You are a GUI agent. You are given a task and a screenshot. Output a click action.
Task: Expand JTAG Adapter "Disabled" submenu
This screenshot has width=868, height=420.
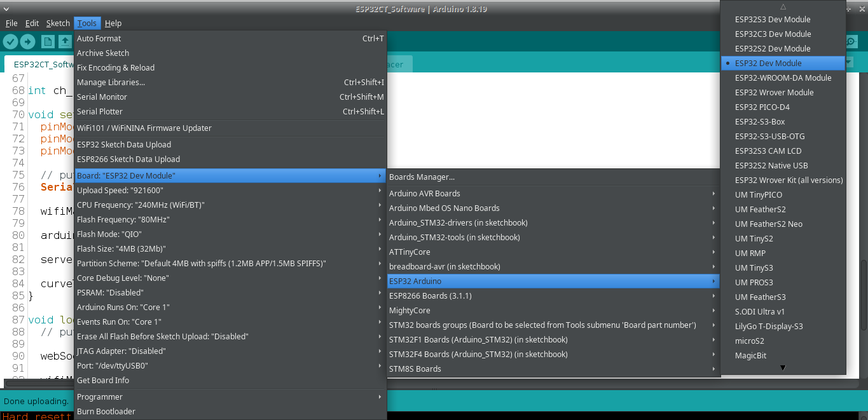tap(230, 351)
